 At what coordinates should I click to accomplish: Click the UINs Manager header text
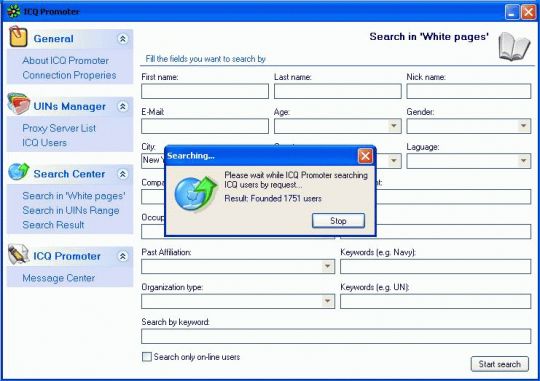point(69,106)
